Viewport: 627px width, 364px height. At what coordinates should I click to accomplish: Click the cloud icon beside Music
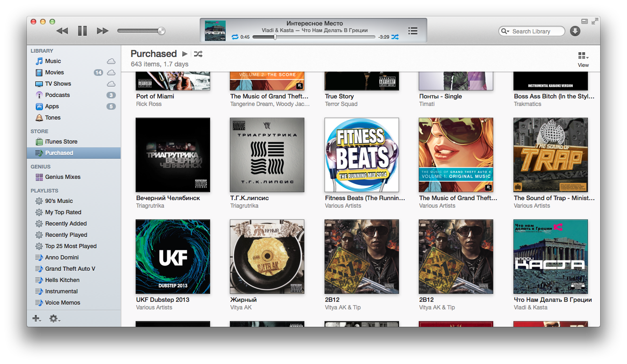click(x=111, y=61)
